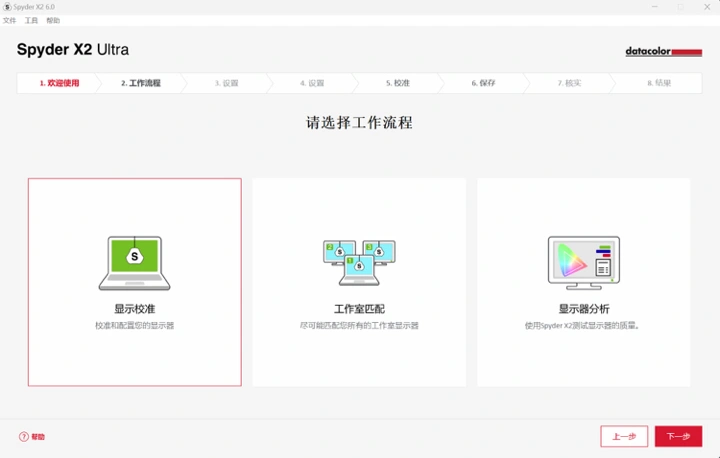Switch to the 5. 校准 step
This screenshot has width=720, height=458.
click(x=398, y=83)
